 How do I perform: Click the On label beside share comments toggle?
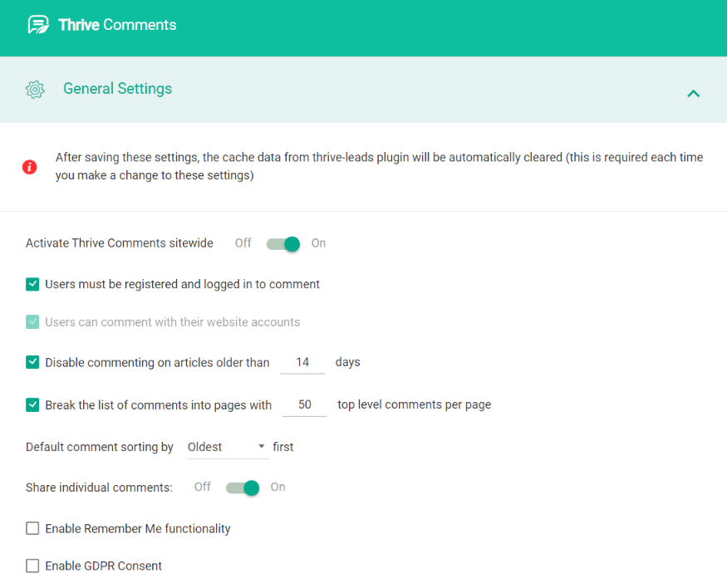coord(278,487)
